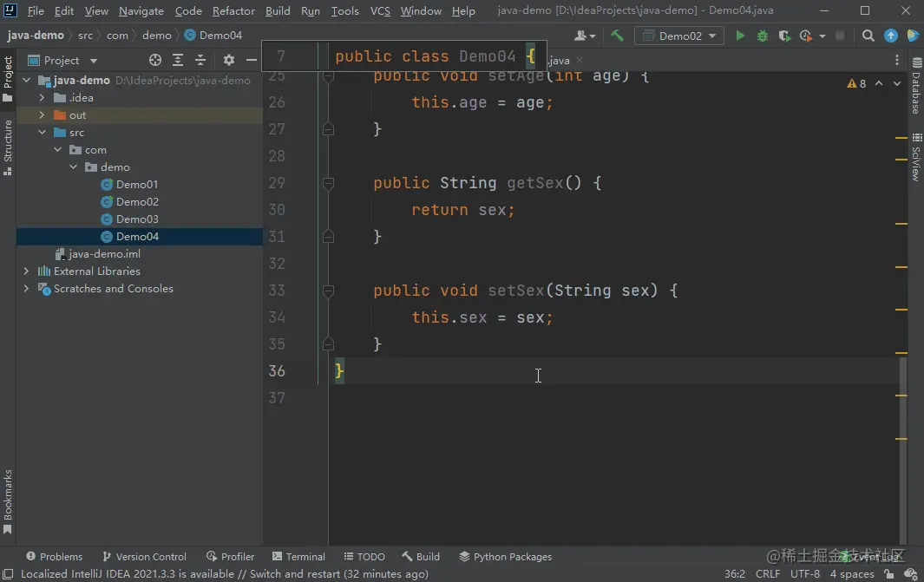Expand the .idea folder arrow
This screenshot has height=582, width=924.
(42, 98)
